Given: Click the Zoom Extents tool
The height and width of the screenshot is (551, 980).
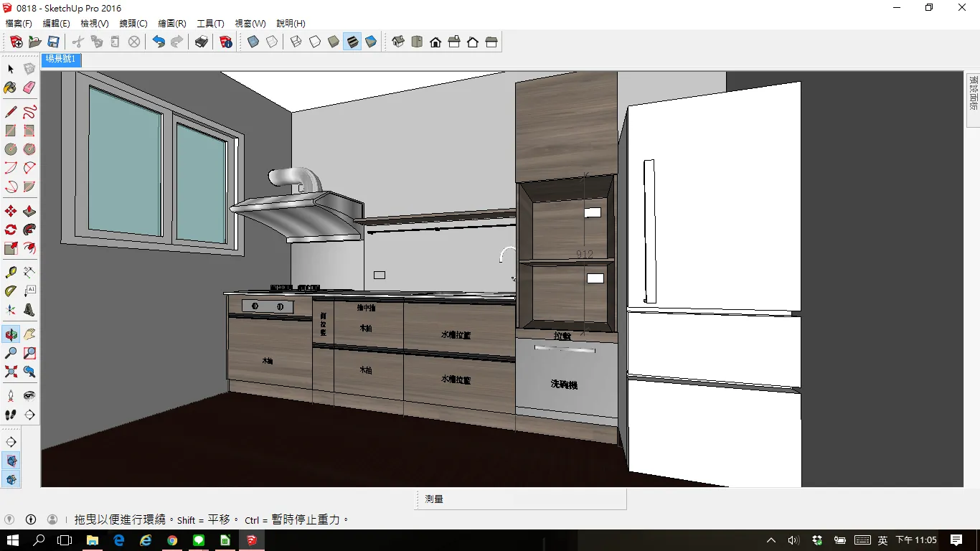Looking at the screenshot, I should pyautogui.click(x=10, y=372).
